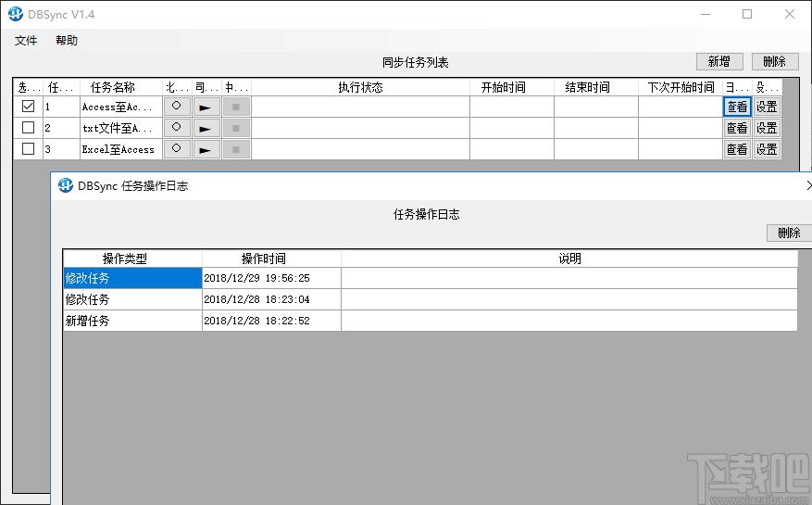Select the Access至Ac... task name cell
812x505 pixels.
click(x=121, y=107)
